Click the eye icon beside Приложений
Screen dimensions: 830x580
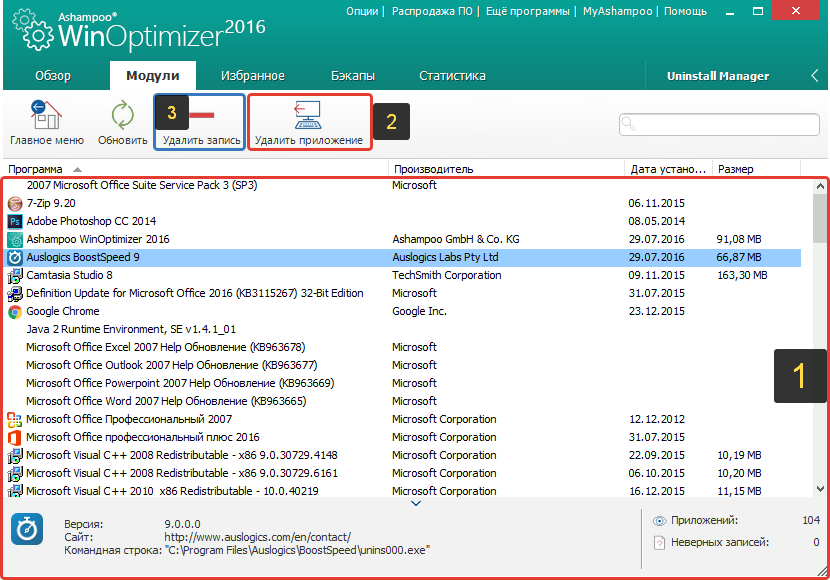(x=659, y=521)
